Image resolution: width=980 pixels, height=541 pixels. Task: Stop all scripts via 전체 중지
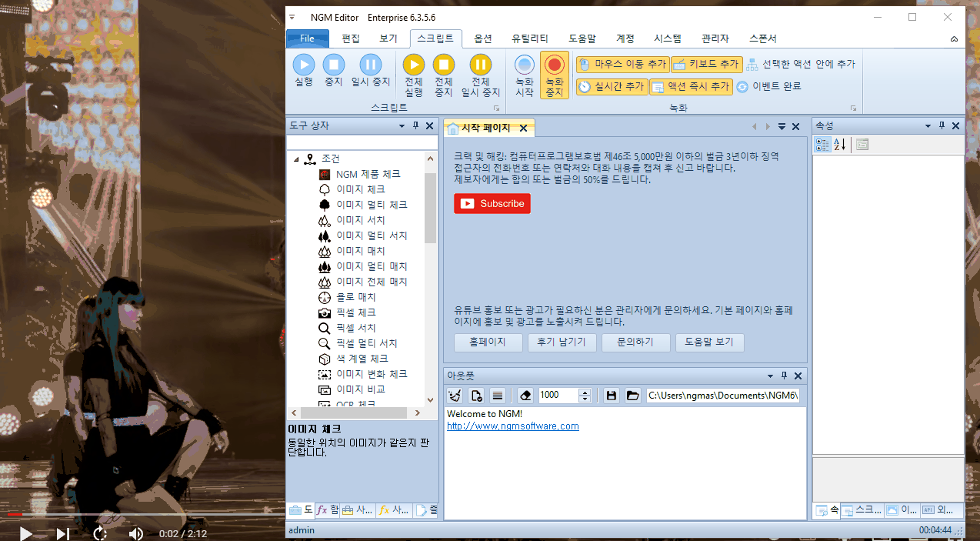tap(444, 75)
